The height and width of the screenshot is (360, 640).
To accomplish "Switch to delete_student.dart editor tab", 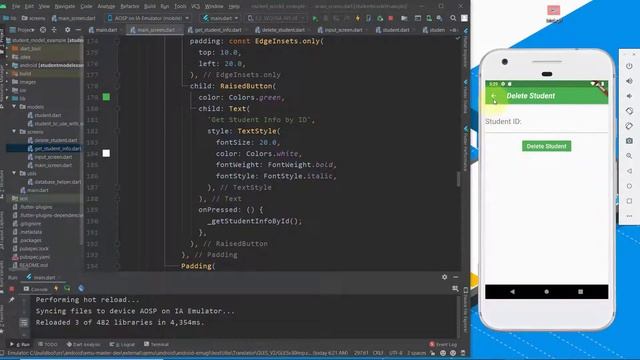I will tap(282, 30).
